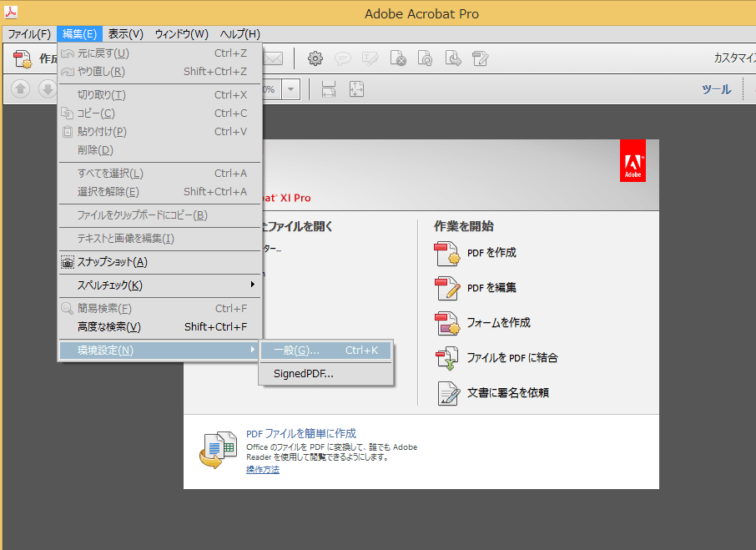The width and height of the screenshot is (756, 550).
Task: Choose 高度な検索(V) menu item
Action: click(159, 327)
